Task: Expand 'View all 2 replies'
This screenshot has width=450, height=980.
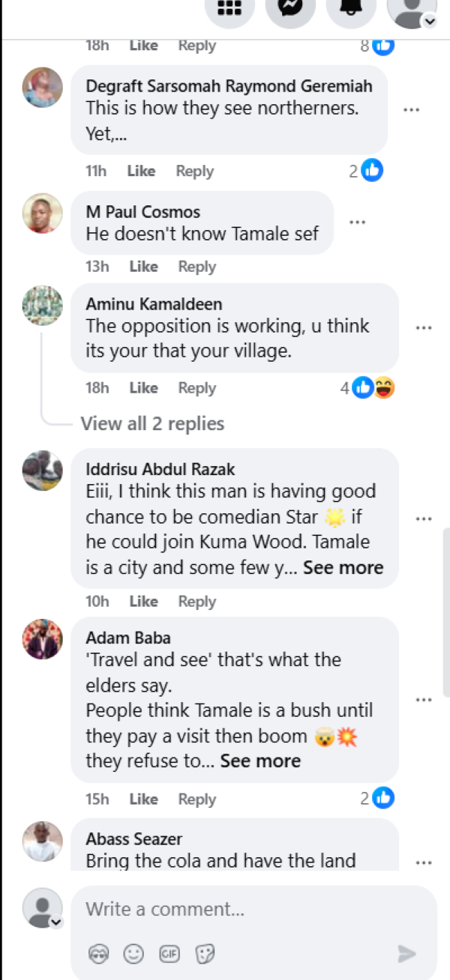Action: pyautogui.click(x=152, y=423)
